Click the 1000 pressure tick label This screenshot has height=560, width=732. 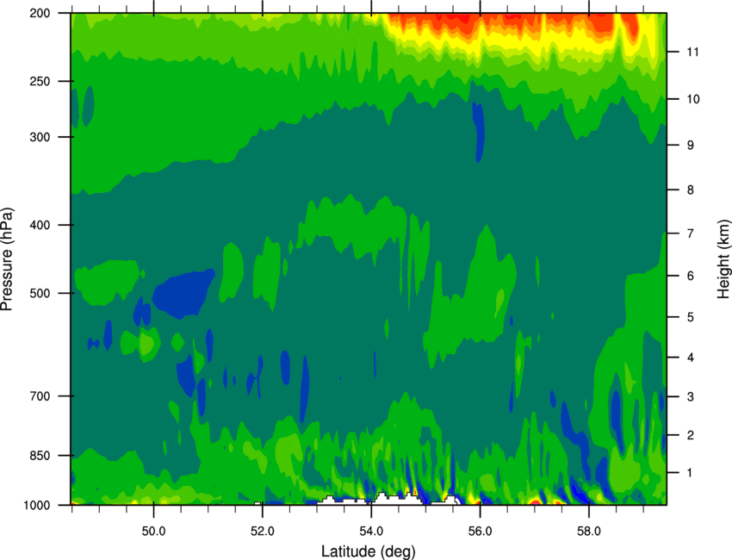(x=37, y=505)
